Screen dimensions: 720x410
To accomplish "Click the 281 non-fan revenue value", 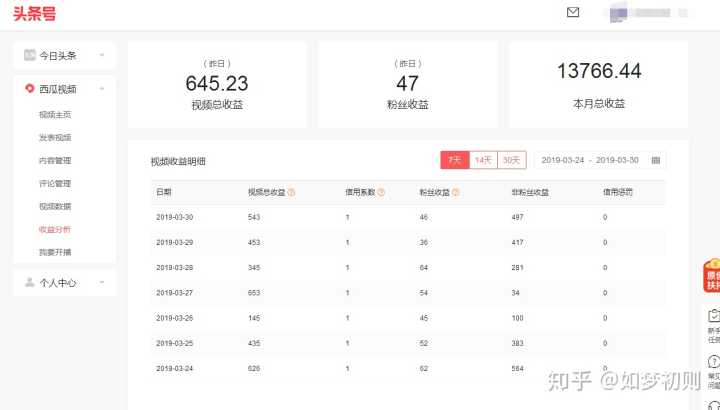I will pyautogui.click(x=518, y=268).
